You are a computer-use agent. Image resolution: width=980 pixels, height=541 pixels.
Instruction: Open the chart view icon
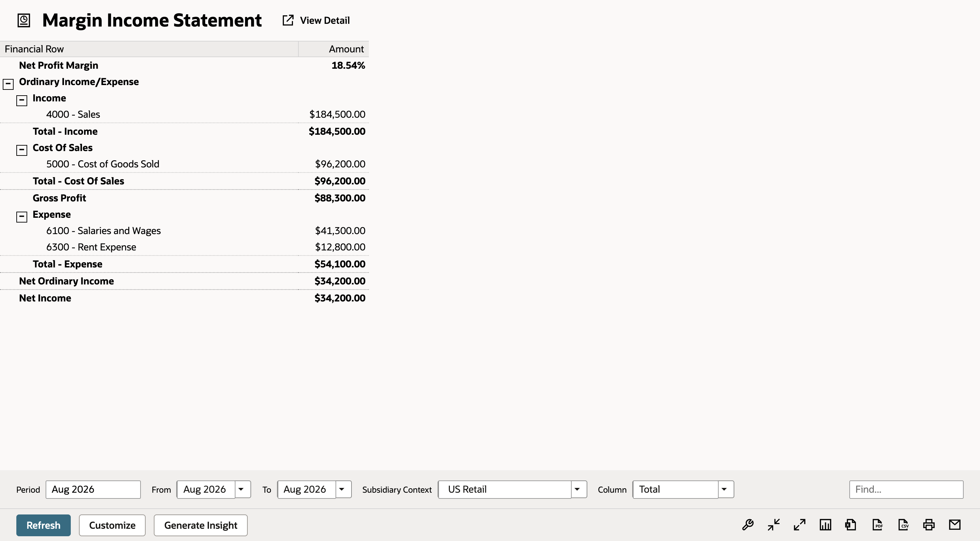(825, 525)
